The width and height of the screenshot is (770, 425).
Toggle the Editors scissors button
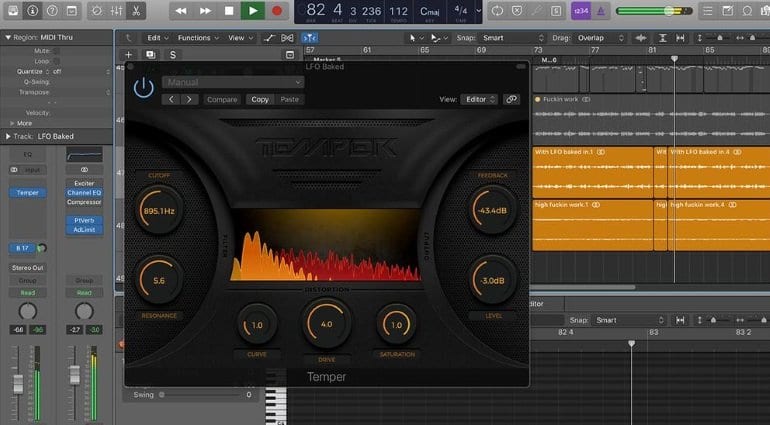click(136, 11)
